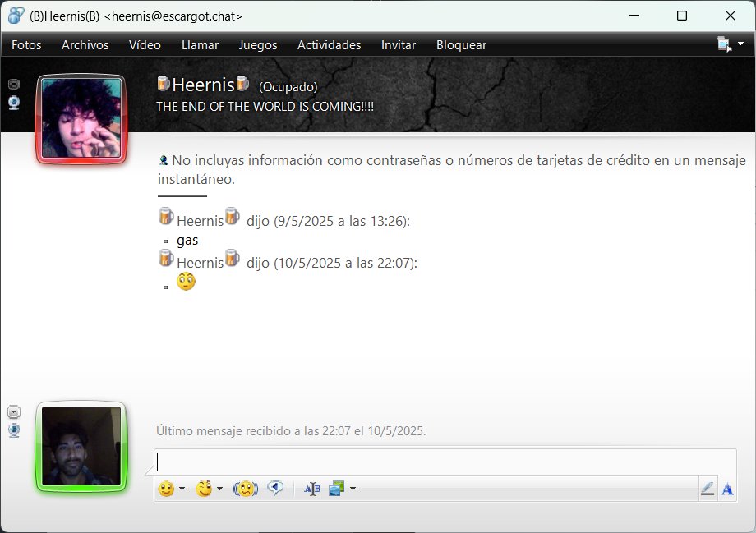Open the Actividades menu
The height and width of the screenshot is (533, 756).
coord(329,45)
